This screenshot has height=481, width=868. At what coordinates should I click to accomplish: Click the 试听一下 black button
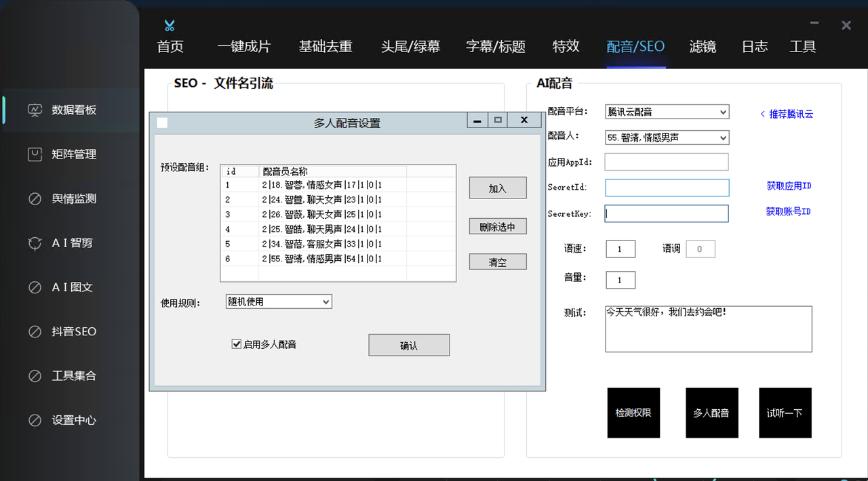click(x=785, y=413)
